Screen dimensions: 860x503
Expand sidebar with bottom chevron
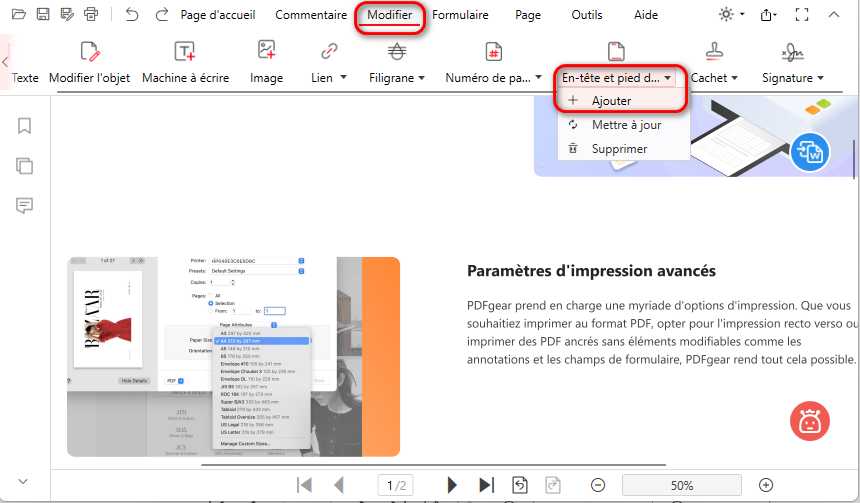(x=23, y=482)
